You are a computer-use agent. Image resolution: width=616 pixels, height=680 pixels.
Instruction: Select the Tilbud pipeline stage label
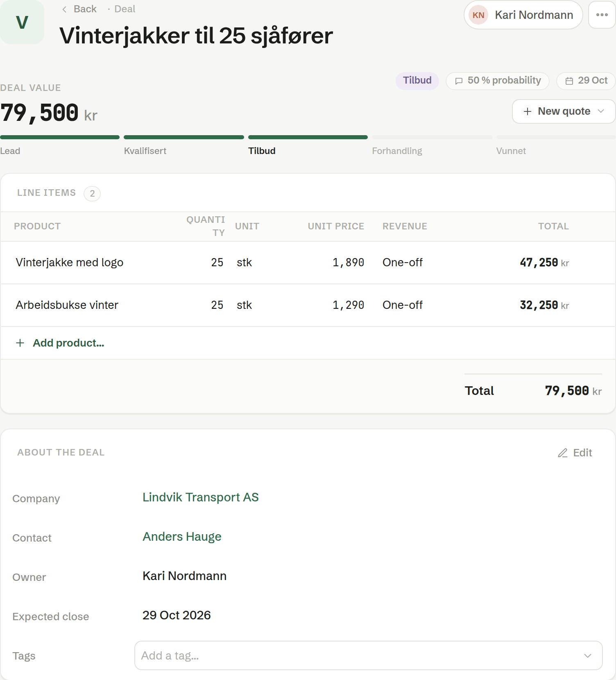coord(262,151)
